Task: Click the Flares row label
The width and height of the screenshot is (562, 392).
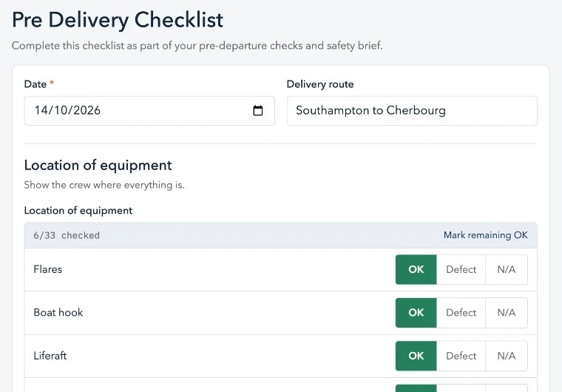Action: [47, 269]
